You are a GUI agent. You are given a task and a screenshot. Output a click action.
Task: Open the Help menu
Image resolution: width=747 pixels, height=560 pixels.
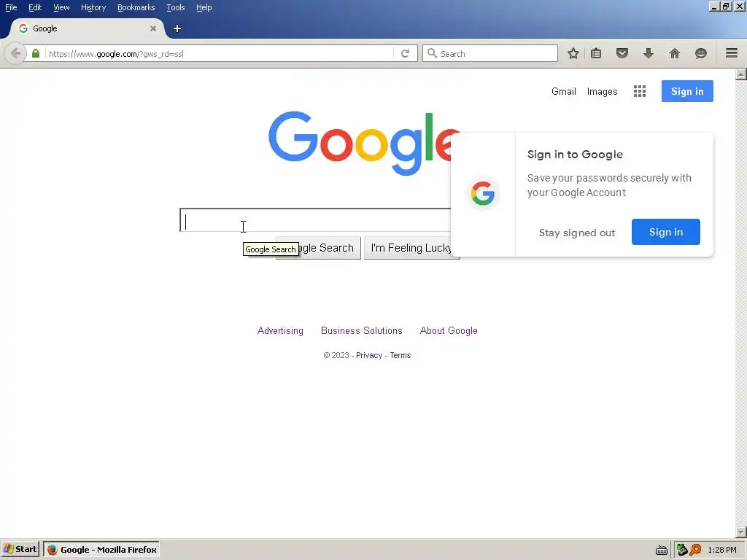click(x=204, y=7)
